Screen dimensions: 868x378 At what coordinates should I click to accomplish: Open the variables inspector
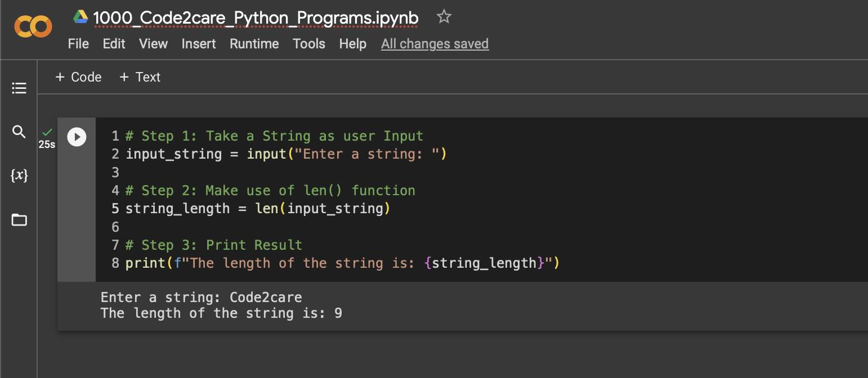tap(19, 175)
